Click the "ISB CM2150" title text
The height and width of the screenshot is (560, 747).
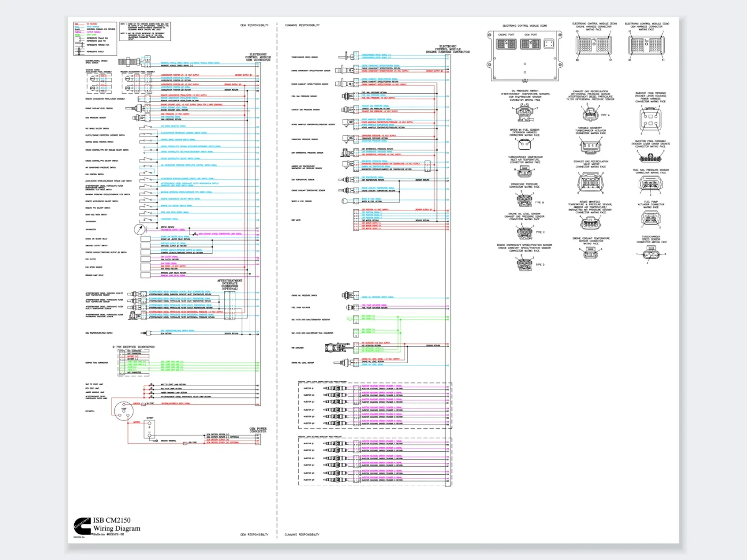112,521
